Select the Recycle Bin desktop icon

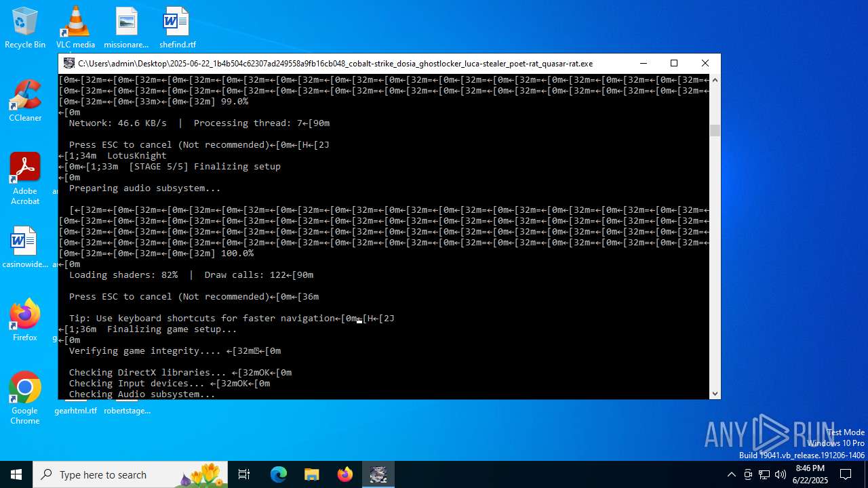(25, 28)
